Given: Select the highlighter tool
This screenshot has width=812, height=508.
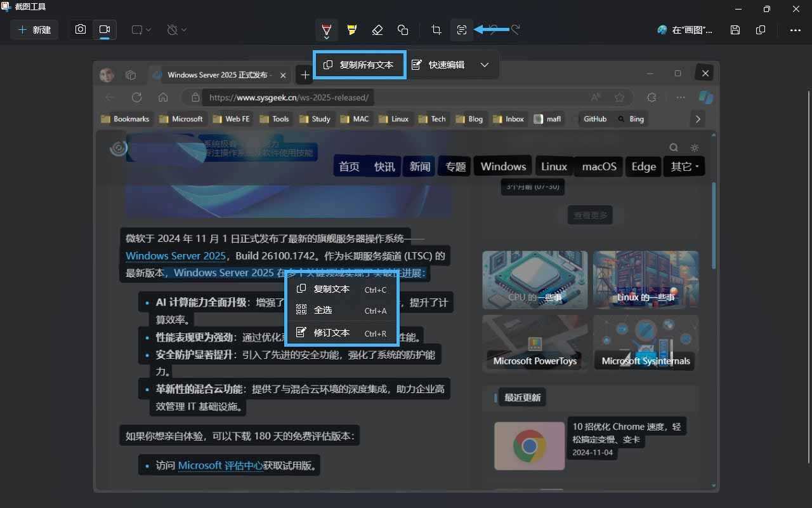Looking at the screenshot, I should [352, 30].
